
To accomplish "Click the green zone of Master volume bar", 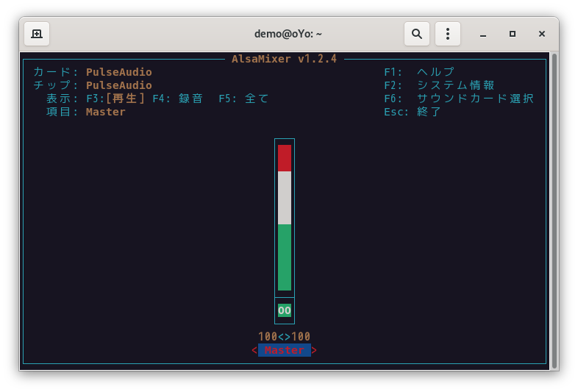I will coord(285,257).
